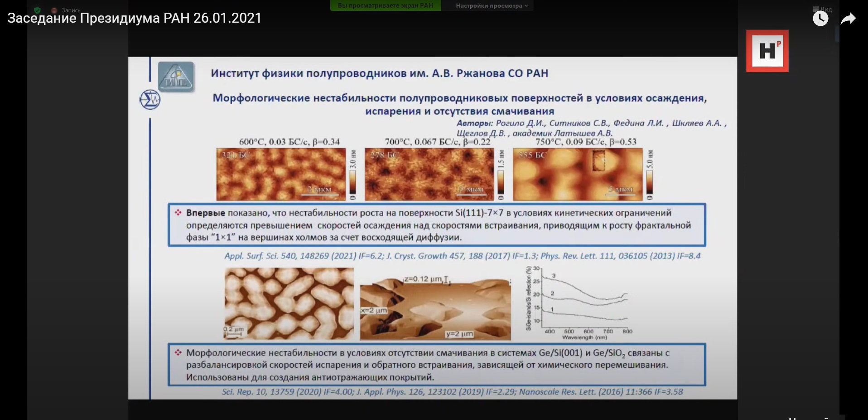Click the 600°C AFM image labeled 326 БС
Screen dimensions: 868x420
pyautogui.click(x=281, y=174)
